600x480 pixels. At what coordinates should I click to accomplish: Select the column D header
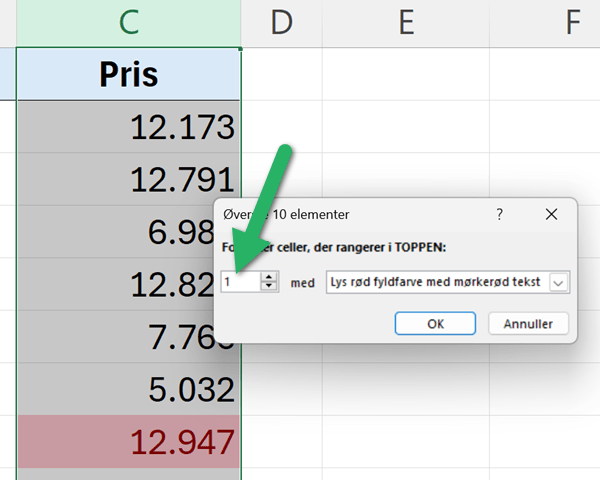click(x=282, y=22)
